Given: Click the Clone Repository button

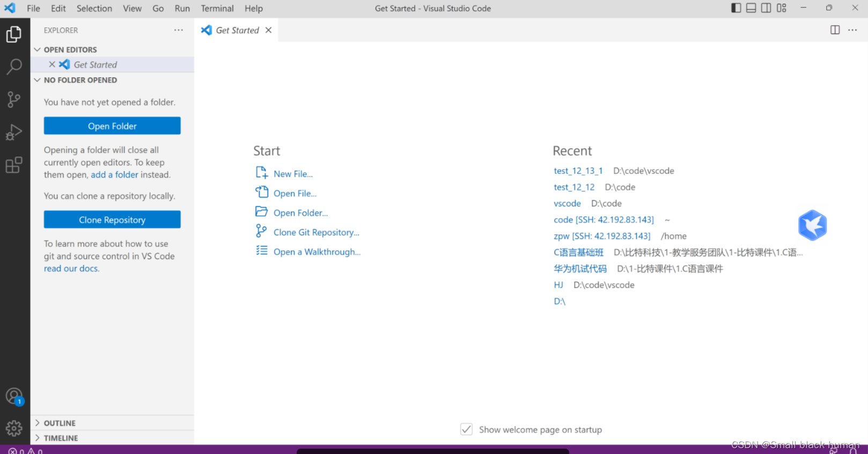Looking at the screenshot, I should (x=112, y=220).
